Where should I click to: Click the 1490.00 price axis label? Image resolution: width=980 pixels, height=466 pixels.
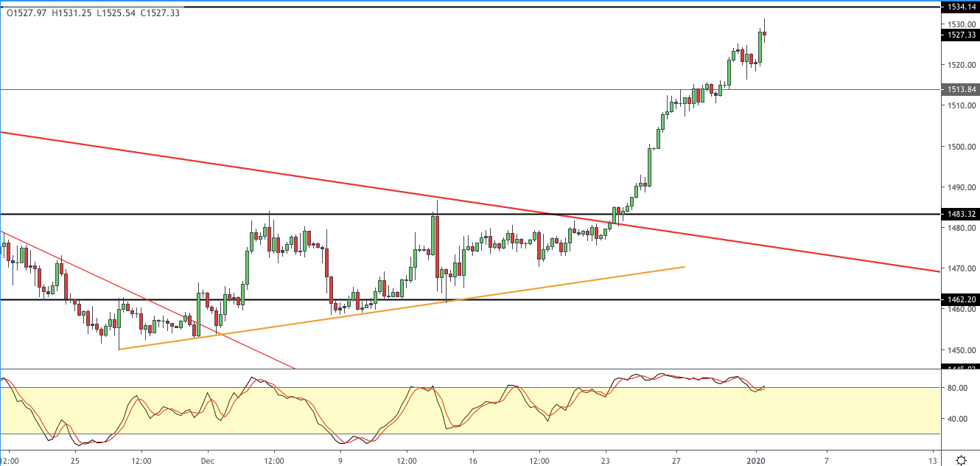[962, 187]
